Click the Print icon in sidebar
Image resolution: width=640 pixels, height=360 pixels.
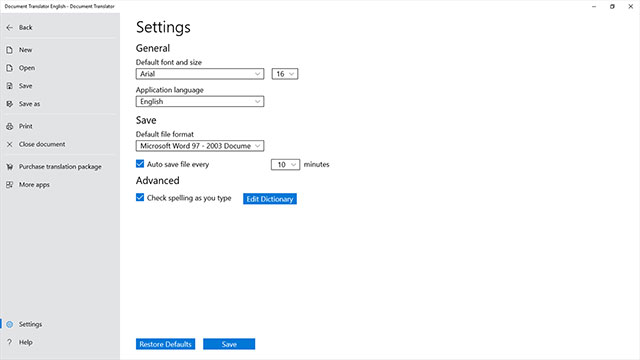coord(9,126)
